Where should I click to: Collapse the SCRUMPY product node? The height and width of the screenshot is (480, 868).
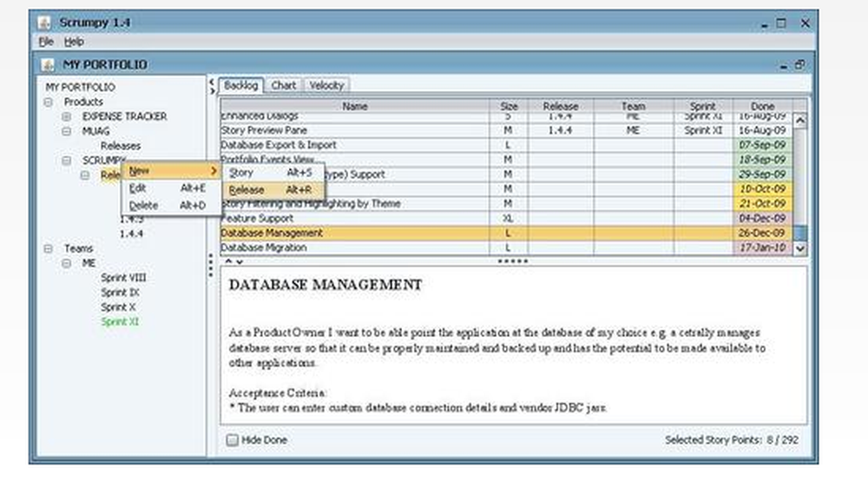click(x=67, y=161)
